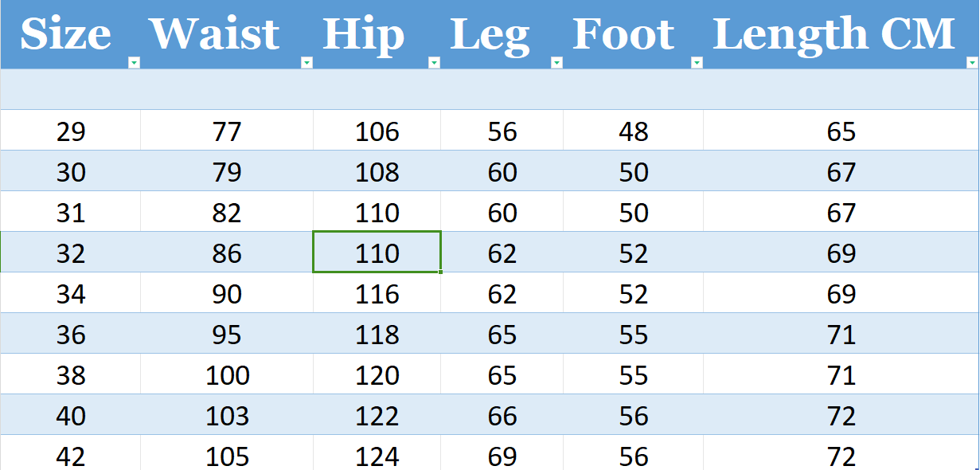Click Hip value 124 cell

[377, 456]
